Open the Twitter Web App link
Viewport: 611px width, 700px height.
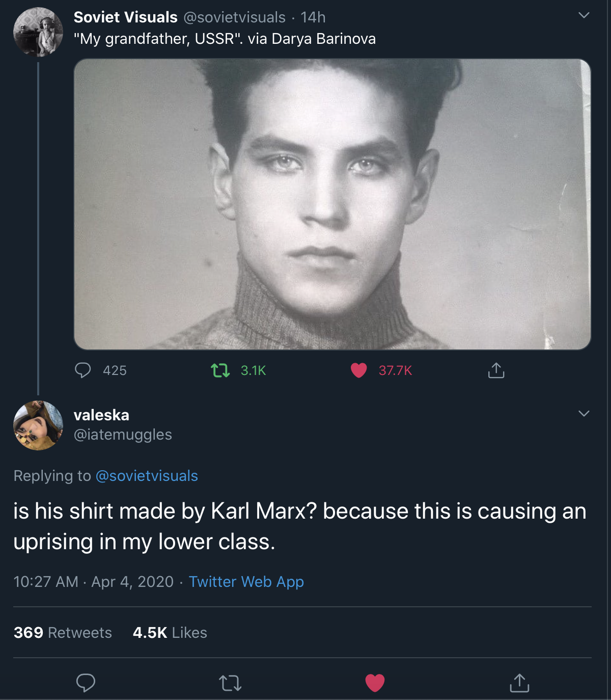246,582
